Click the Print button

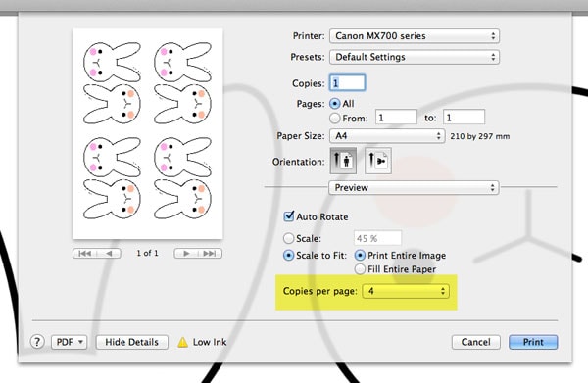pos(533,342)
